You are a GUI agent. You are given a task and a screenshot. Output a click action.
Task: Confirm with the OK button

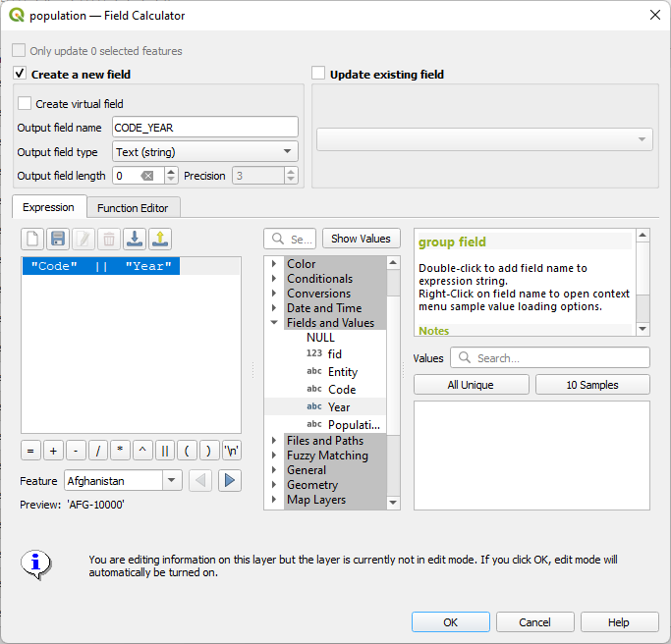[x=451, y=621]
